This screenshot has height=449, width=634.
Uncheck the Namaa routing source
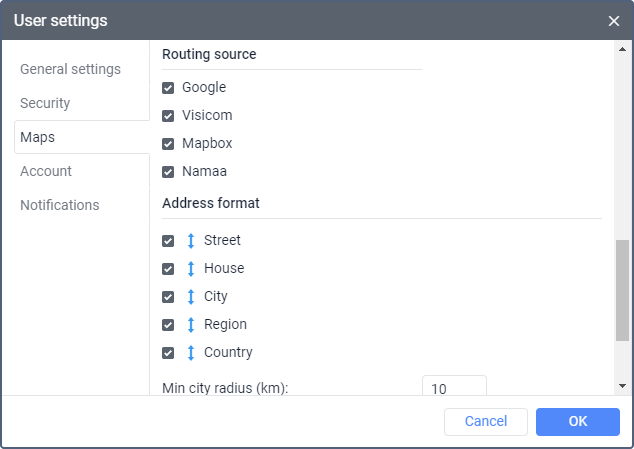point(168,172)
